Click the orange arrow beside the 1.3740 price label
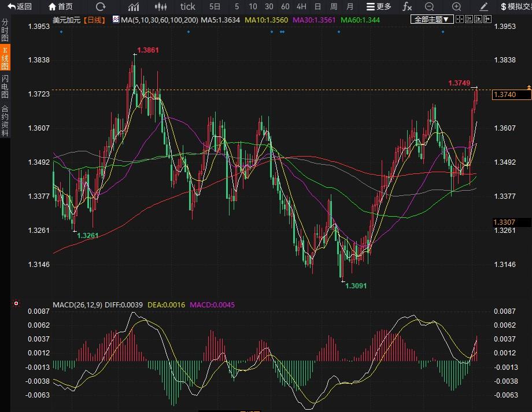Screen dimensions: 532x412 click(x=529, y=87)
